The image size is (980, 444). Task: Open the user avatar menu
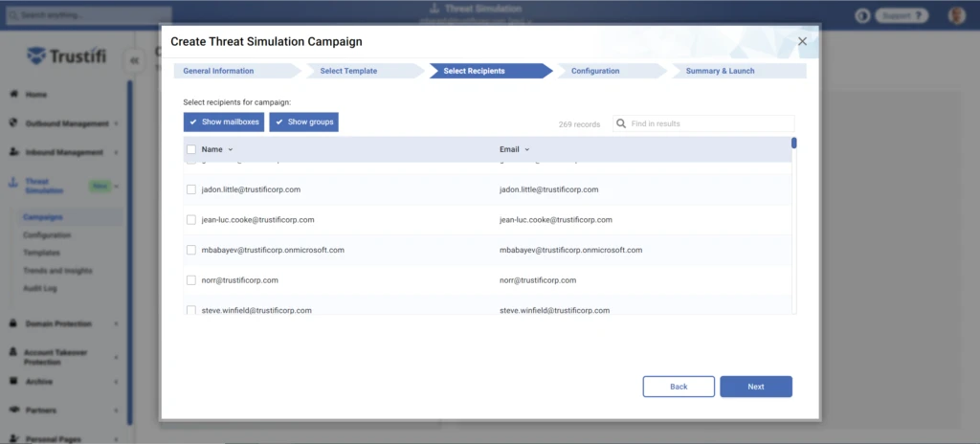pos(957,15)
